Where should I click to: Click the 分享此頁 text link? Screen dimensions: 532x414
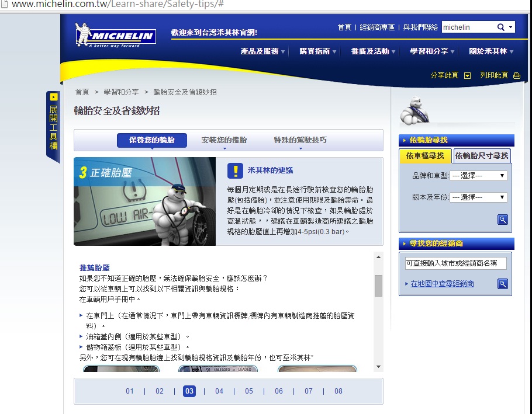pos(444,75)
